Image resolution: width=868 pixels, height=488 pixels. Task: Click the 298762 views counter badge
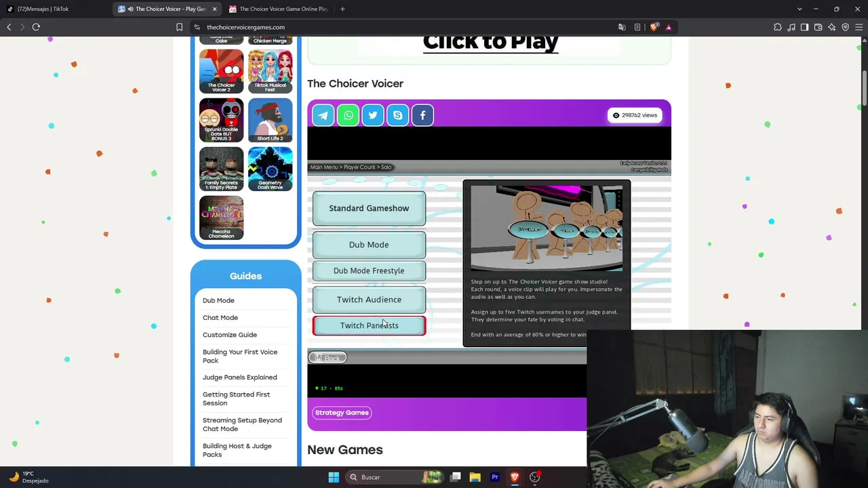[635, 115]
